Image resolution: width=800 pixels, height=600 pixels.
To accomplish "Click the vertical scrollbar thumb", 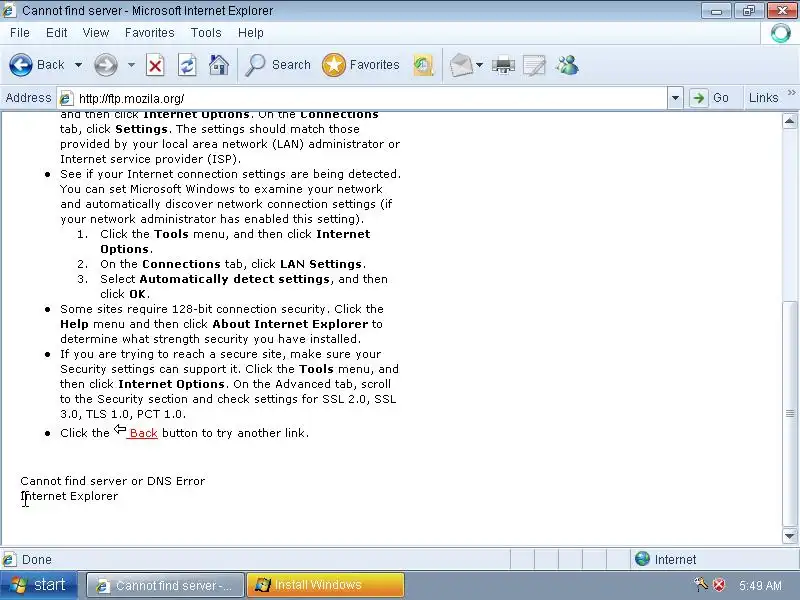I will 789,413.
